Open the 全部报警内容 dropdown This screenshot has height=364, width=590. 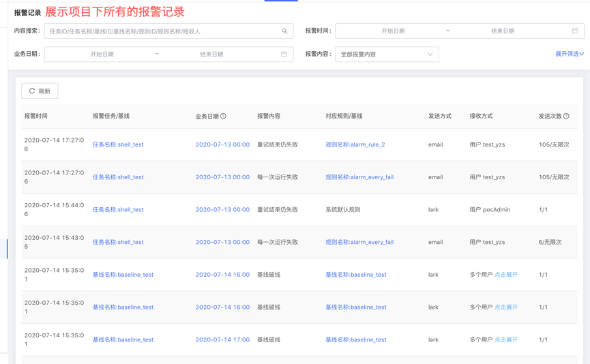387,54
